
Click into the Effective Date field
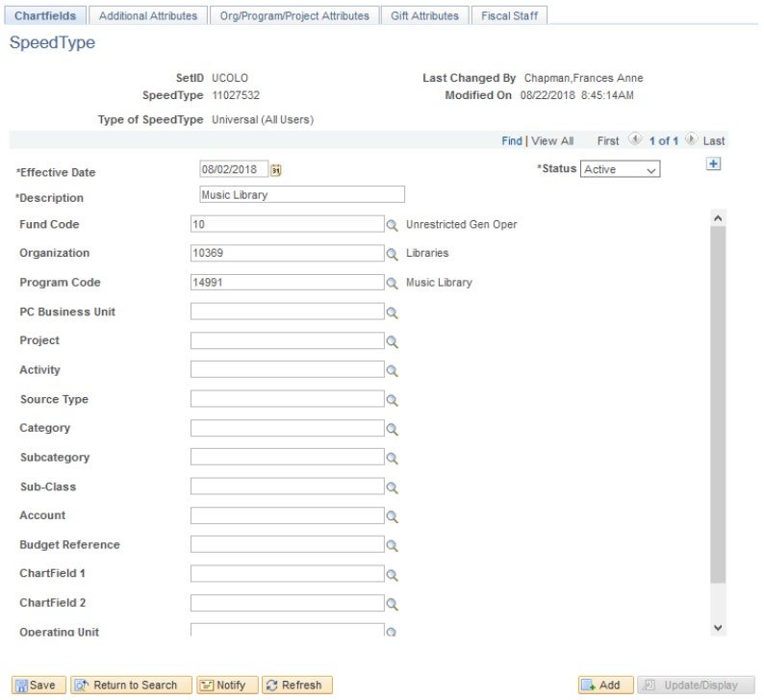(x=234, y=169)
